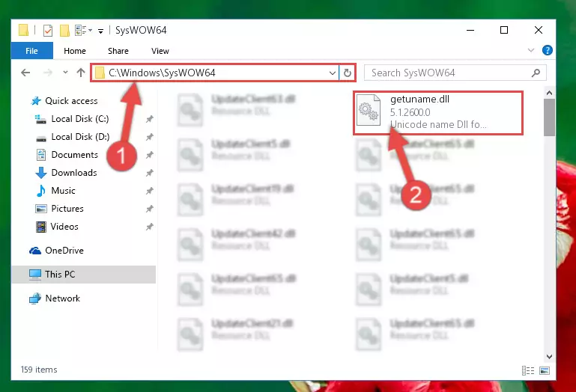Go forward with the Forward arrow

(x=48, y=73)
